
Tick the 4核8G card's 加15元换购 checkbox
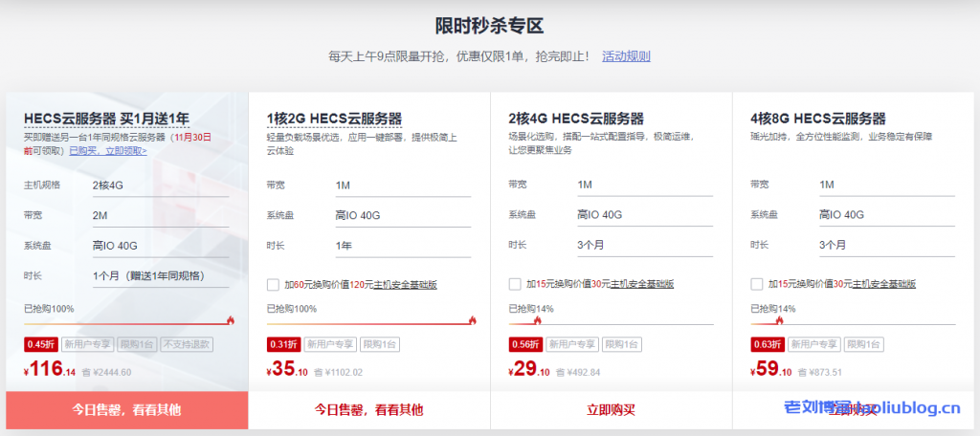coord(756,284)
